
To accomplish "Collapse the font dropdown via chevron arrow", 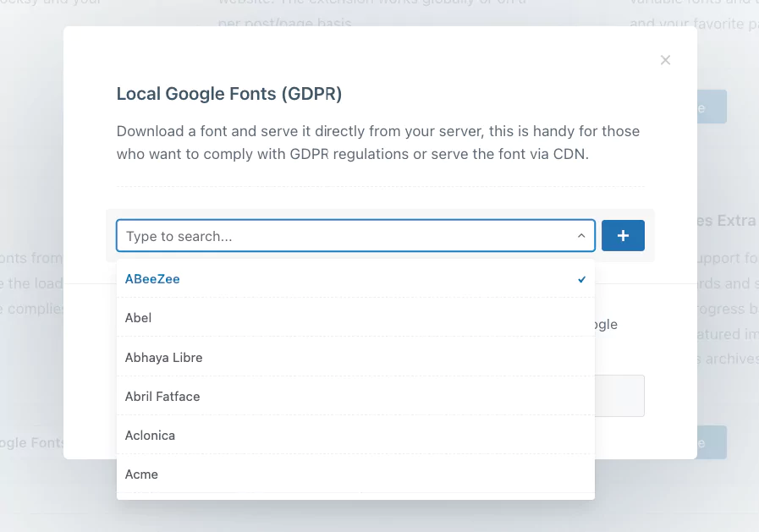I will pos(580,235).
